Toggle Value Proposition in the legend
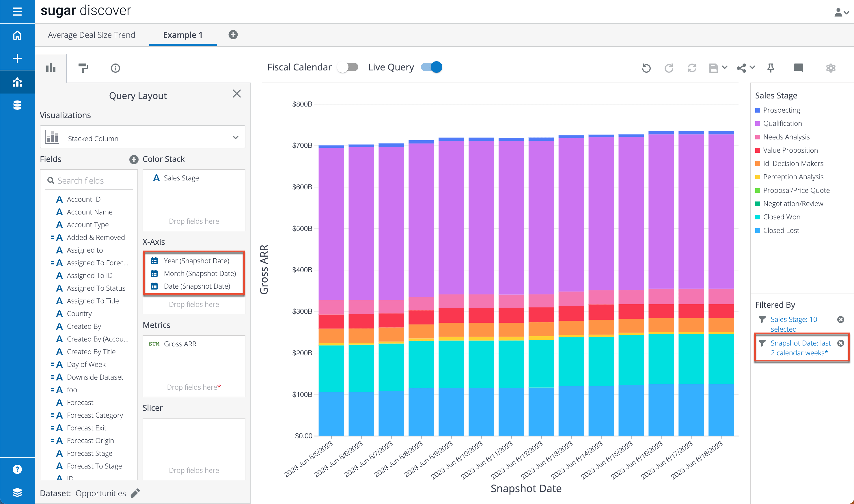 pyautogui.click(x=786, y=150)
